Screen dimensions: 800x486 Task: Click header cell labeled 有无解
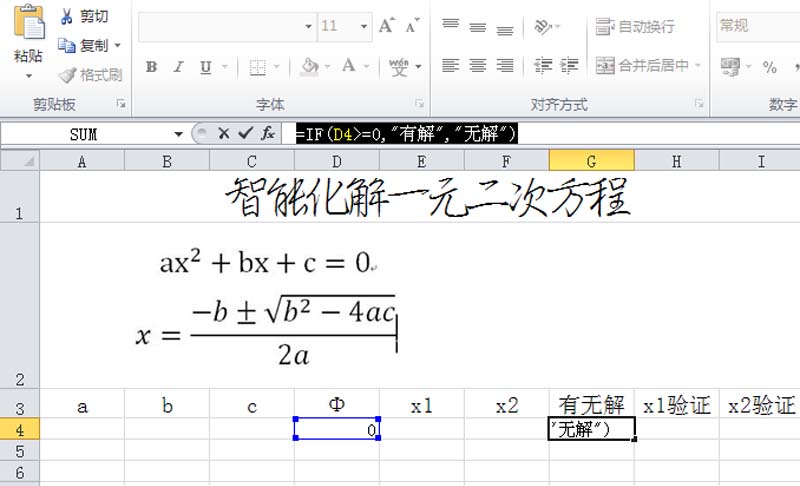(591, 405)
